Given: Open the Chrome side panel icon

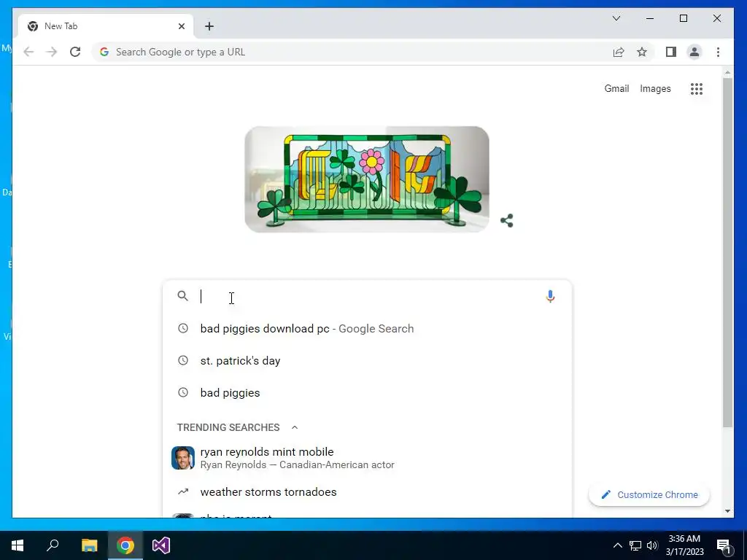Looking at the screenshot, I should [671, 52].
